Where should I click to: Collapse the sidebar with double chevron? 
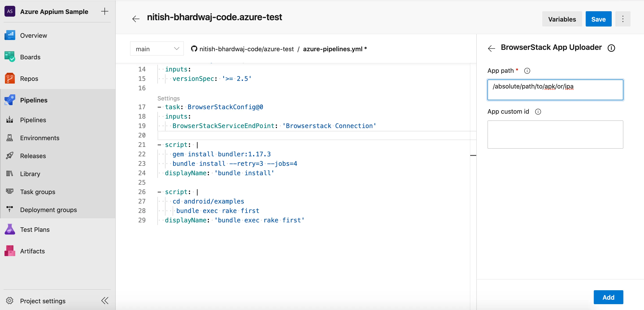pyautogui.click(x=105, y=300)
